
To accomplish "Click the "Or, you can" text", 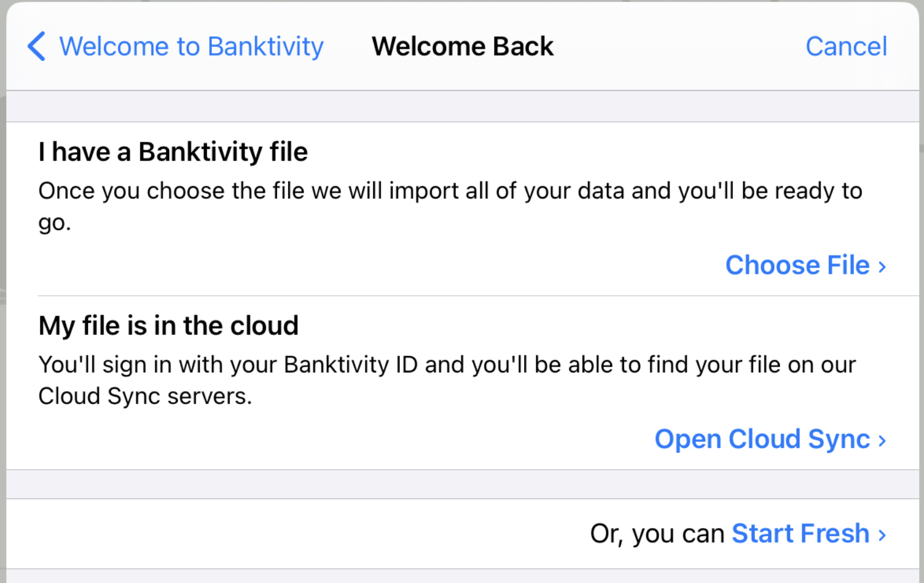I will [x=657, y=534].
